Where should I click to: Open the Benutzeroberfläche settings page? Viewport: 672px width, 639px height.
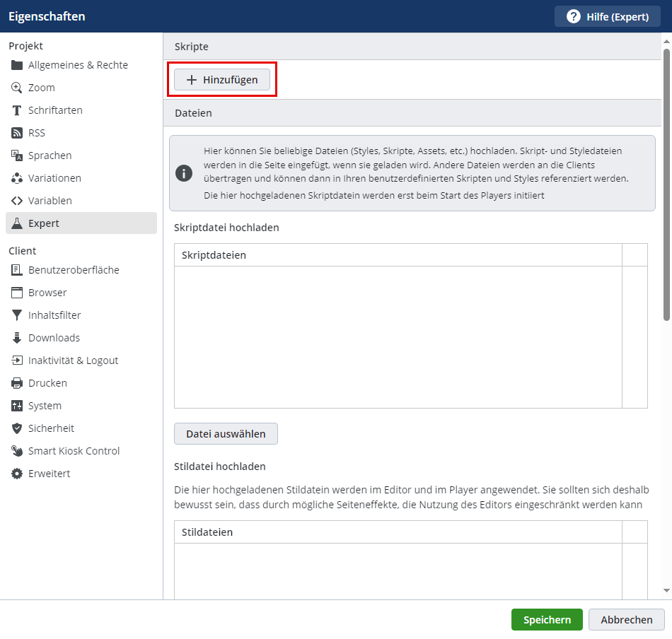click(x=74, y=270)
